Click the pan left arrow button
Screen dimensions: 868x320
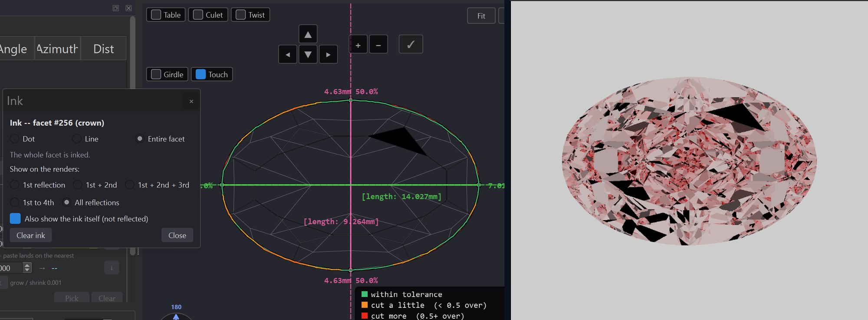point(288,54)
